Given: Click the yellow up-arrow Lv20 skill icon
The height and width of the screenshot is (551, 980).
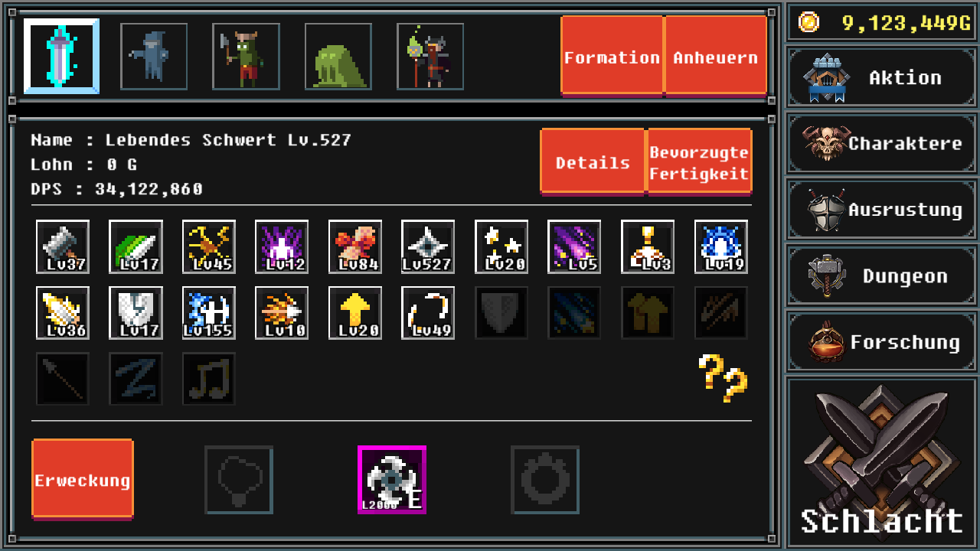Looking at the screenshot, I should click(x=355, y=313).
